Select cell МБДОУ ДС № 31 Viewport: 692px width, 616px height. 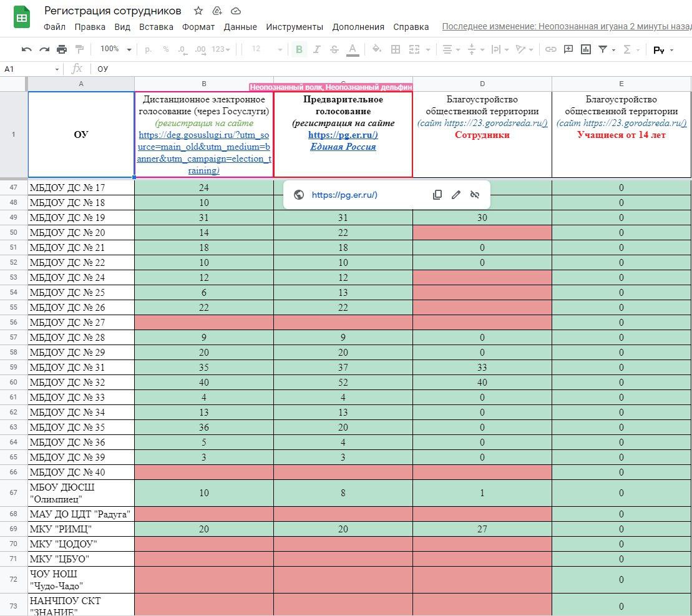(x=81, y=367)
